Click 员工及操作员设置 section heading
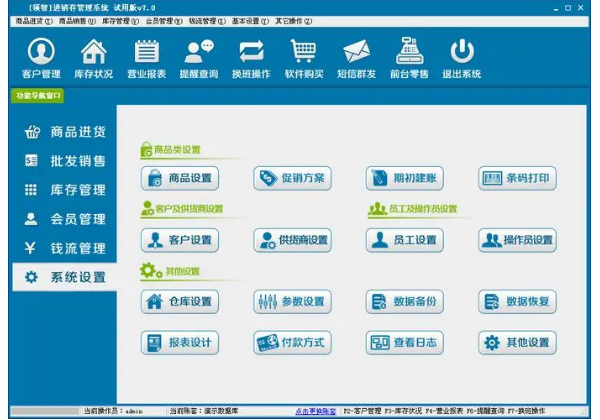Image resolution: width=600 pixels, height=420 pixels. [412, 209]
